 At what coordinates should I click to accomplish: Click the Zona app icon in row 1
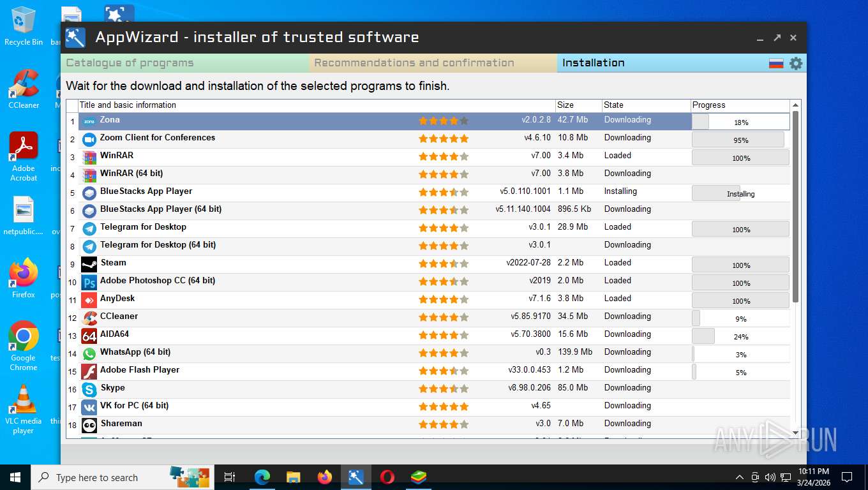click(x=89, y=121)
